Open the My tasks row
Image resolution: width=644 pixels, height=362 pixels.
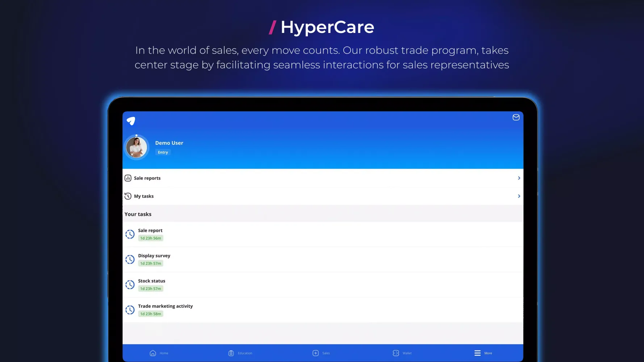(x=323, y=196)
